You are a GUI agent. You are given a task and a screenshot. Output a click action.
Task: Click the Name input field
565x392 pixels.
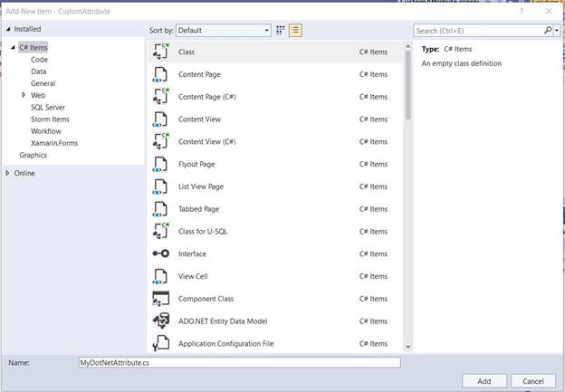point(239,362)
